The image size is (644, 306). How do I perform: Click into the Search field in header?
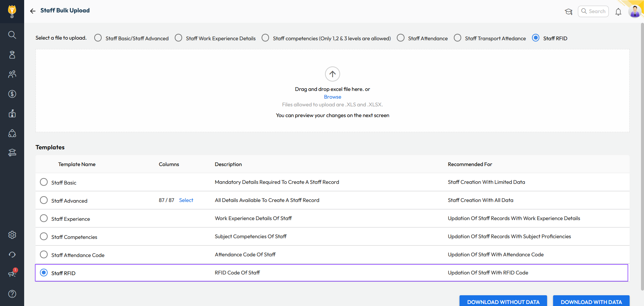(597, 11)
